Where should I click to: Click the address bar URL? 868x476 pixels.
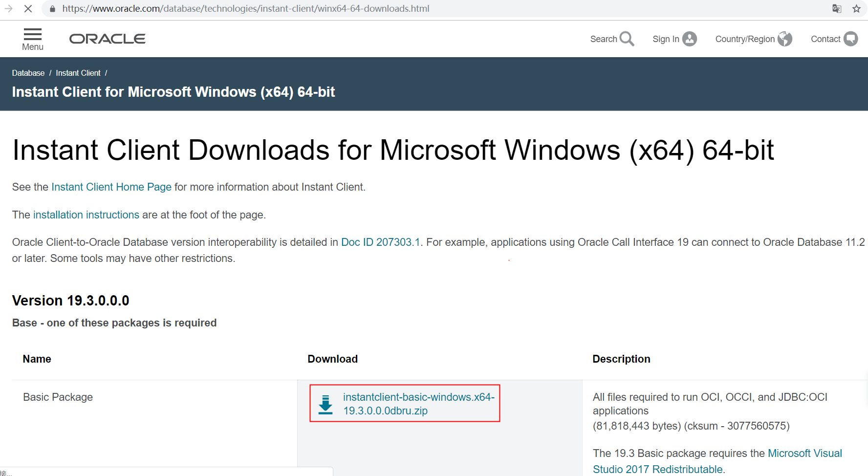(x=246, y=9)
